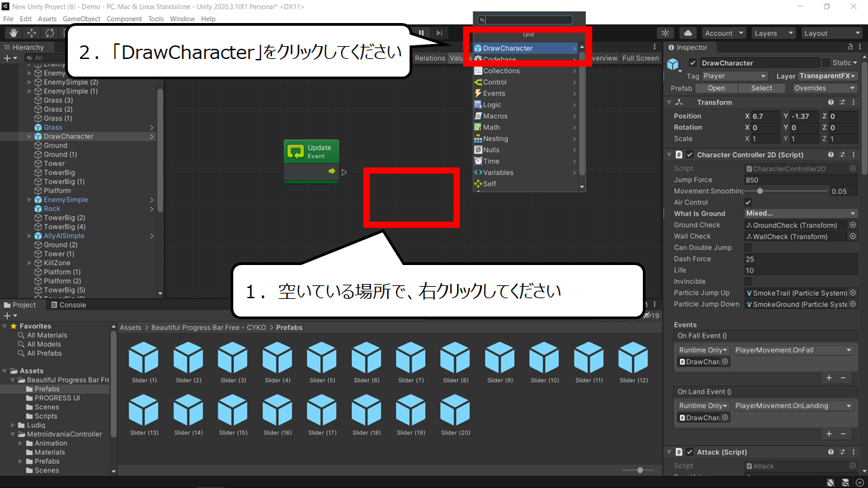Click the prefab Select button

[x=762, y=88]
